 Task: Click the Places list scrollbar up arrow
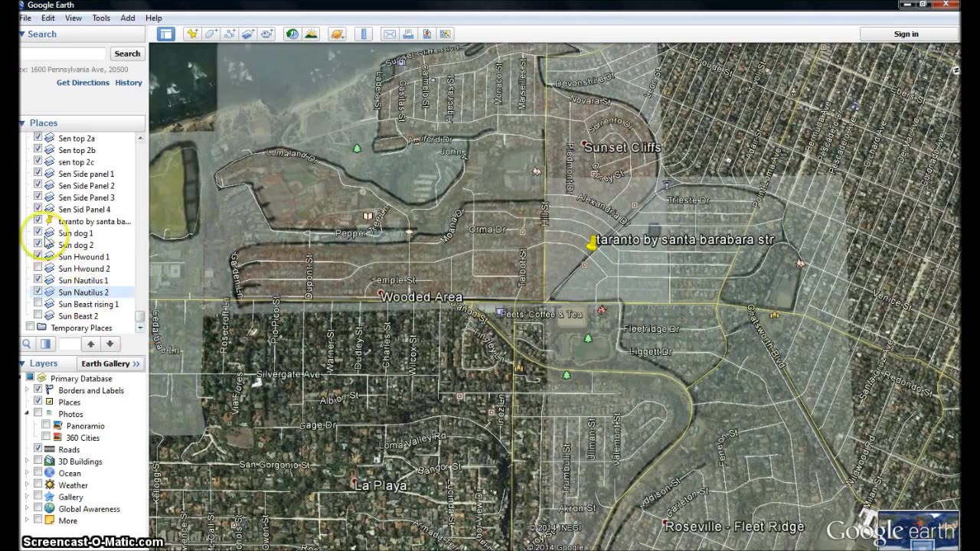139,138
